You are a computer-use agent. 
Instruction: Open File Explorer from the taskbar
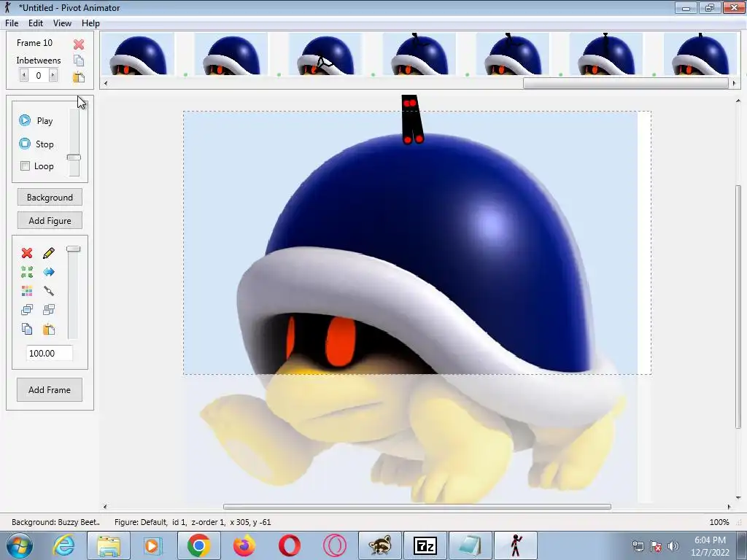(x=109, y=545)
